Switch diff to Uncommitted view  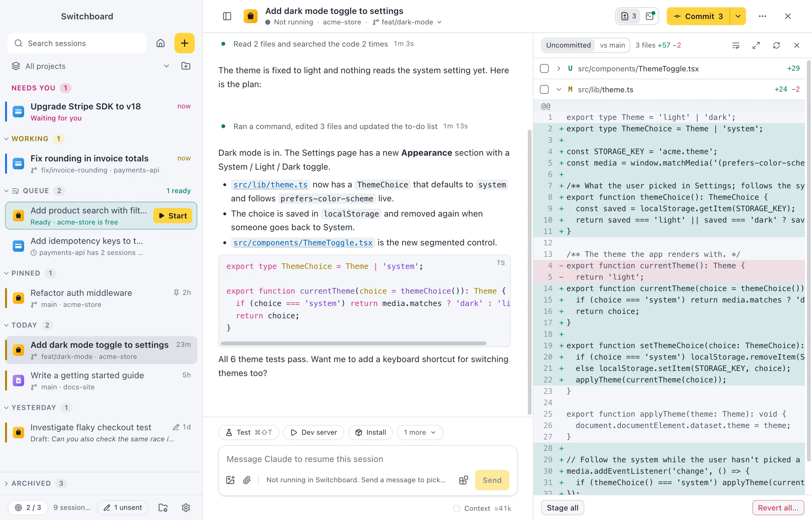point(568,45)
